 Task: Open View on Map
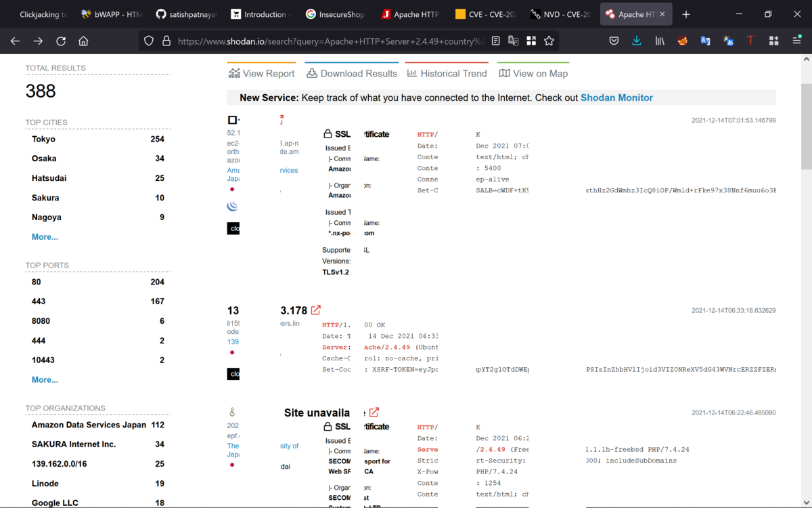[533, 73]
